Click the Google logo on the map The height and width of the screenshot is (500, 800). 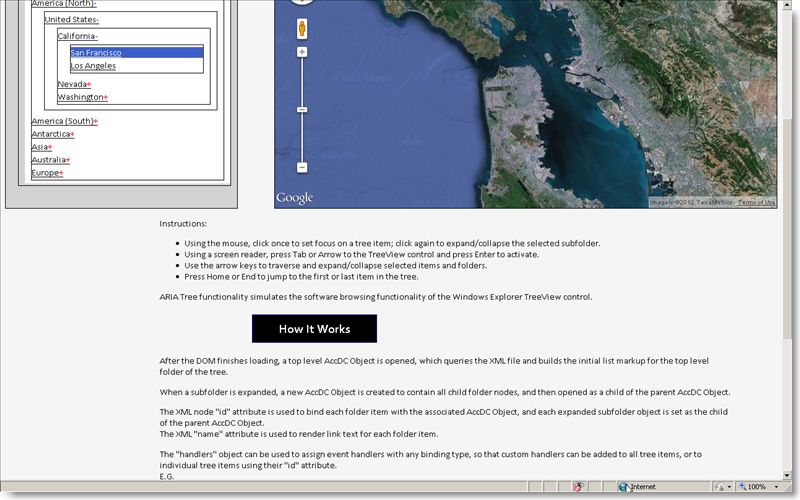(x=294, y=198)
